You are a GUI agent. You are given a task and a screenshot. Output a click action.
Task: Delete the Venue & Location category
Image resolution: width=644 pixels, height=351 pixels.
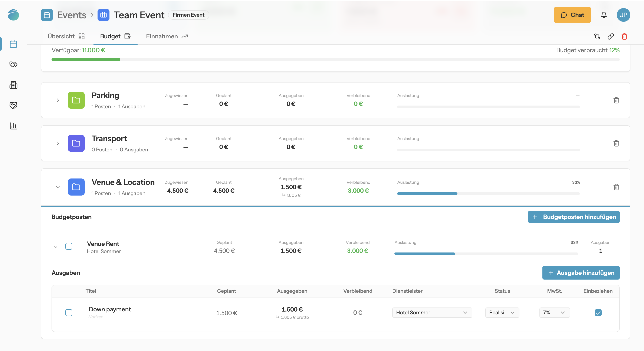[x=616, y=187]
